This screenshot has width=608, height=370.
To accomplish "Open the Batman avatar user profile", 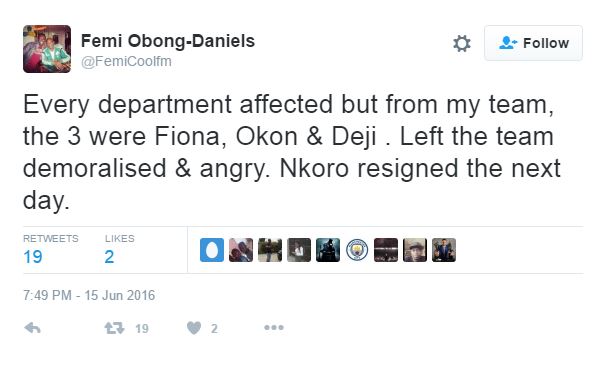I will coord(328,250).
